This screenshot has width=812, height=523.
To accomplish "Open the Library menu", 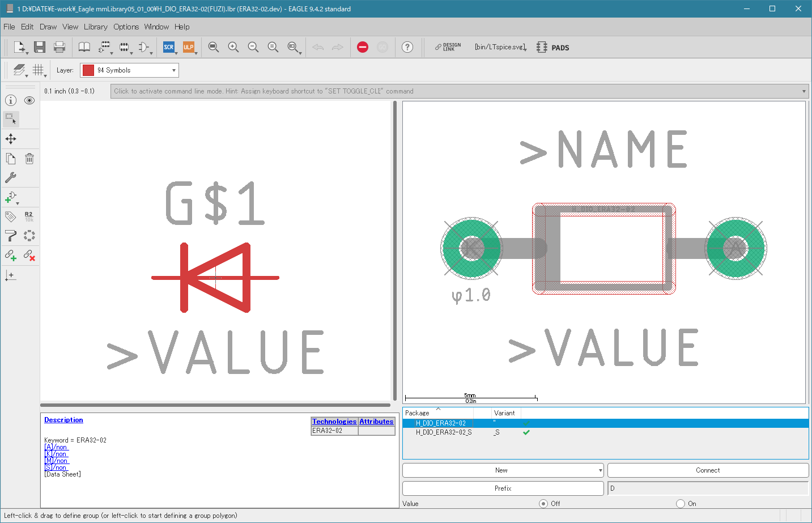I will point(95,27).
